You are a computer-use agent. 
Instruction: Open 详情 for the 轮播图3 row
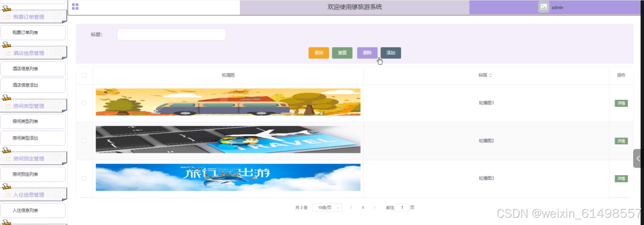[621, 179]
